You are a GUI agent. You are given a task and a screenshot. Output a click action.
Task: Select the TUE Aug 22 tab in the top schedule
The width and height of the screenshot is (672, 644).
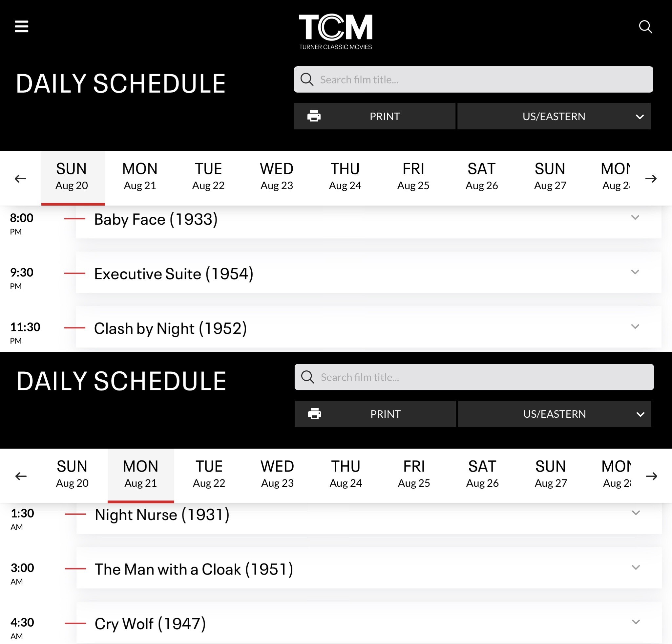pos(208,176)
